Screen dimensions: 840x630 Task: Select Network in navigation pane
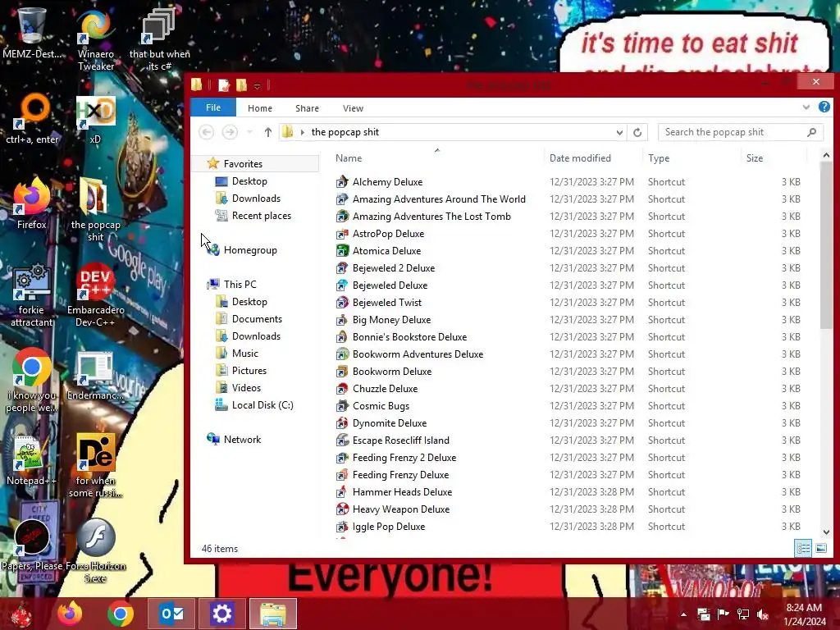(242, 440)
